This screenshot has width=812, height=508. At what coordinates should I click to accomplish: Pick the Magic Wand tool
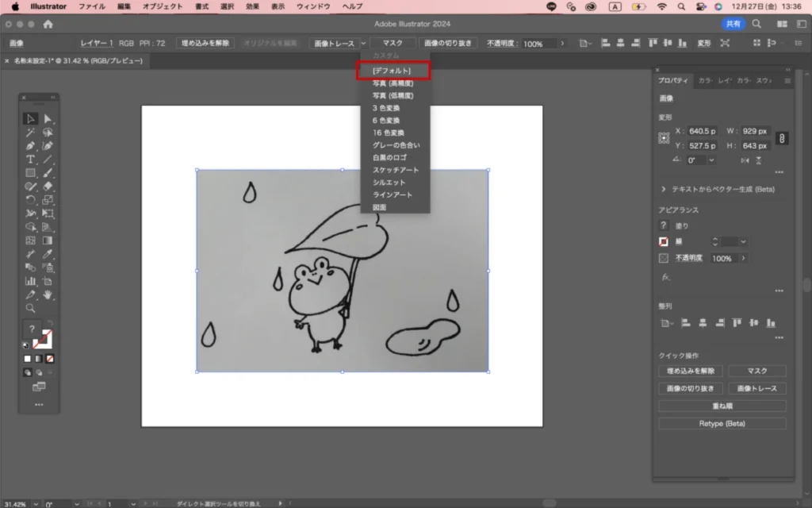pos(30,133)
